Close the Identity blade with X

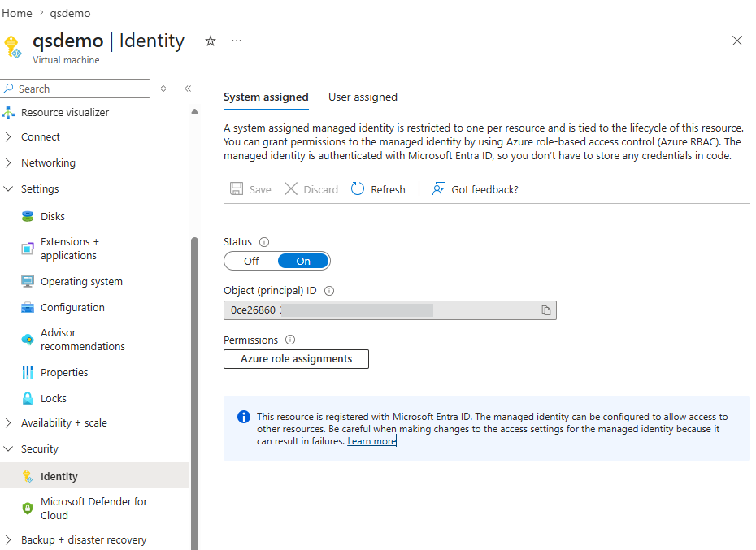736,41
